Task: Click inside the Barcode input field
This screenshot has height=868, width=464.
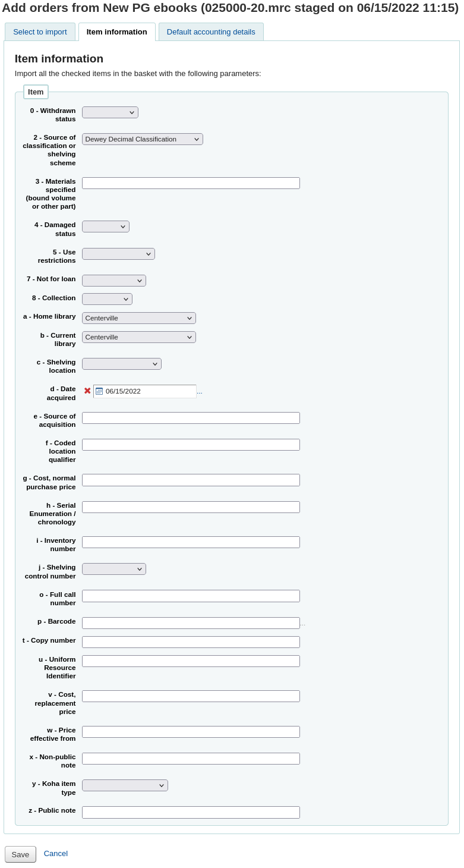Action: coord(191,622)
